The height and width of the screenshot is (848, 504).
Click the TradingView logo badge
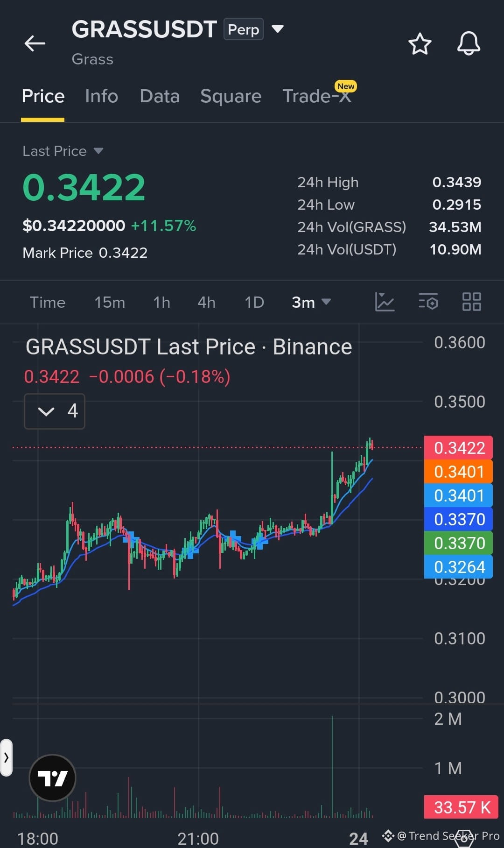click(52, 778)
